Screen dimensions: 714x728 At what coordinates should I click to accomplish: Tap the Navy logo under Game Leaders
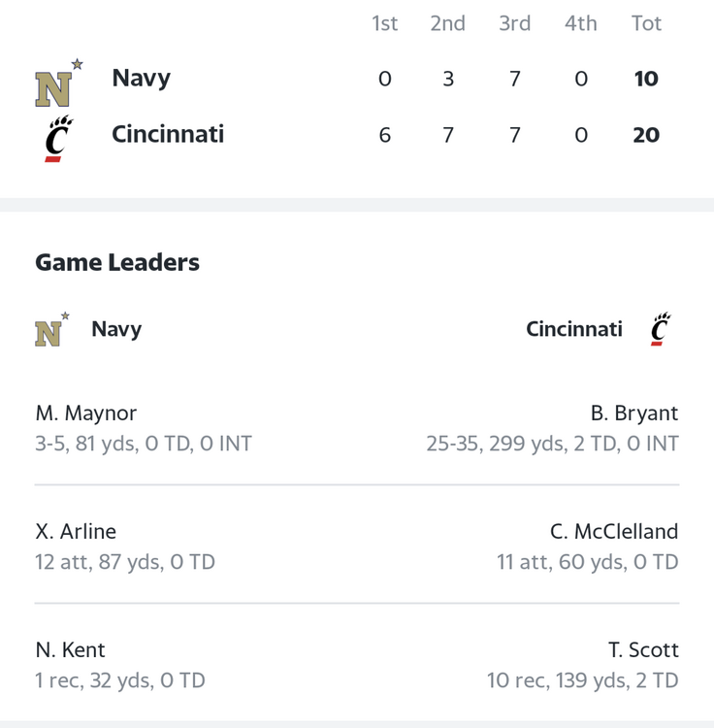pos(52,329)
